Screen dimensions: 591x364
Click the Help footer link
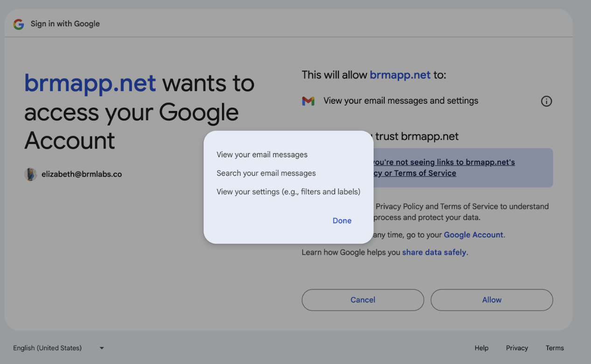pos(481,348)
